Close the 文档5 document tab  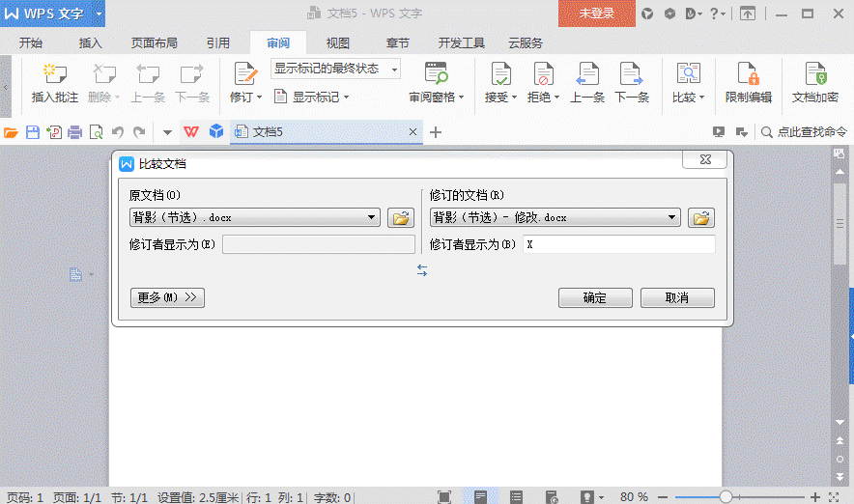(x=413, y=131)
